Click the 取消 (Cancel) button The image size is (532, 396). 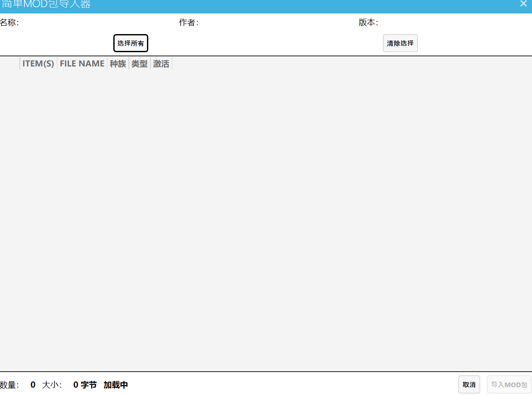click(469, 384)
